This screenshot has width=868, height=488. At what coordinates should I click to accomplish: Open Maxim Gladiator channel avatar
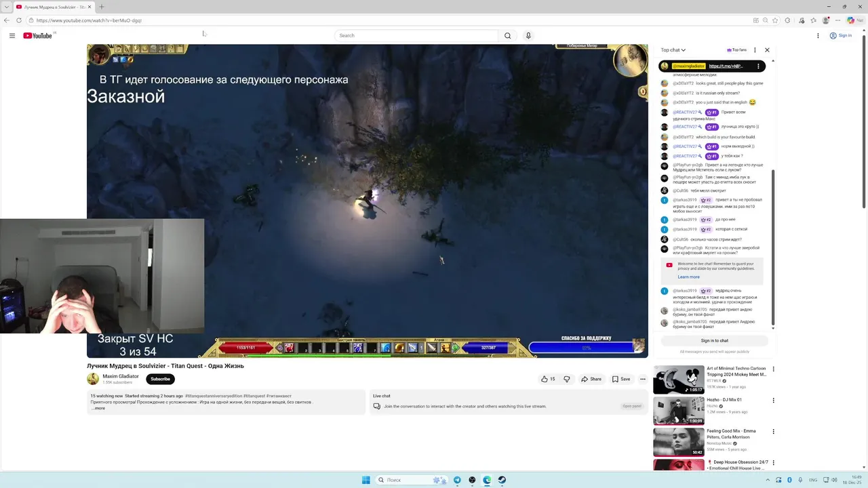(x=93, y=379)
